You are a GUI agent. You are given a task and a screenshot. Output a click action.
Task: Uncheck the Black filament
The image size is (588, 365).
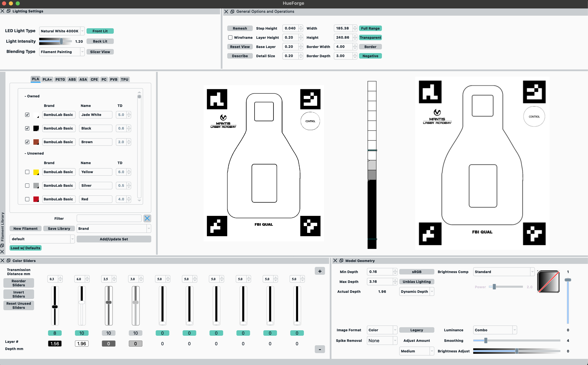click(27, 128)
